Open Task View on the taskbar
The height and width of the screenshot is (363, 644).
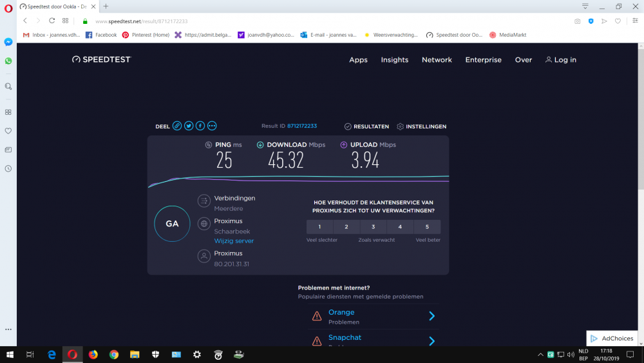point(30,355)
